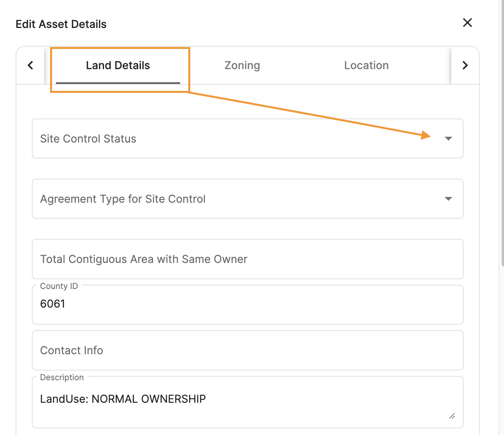This screenshot has height=435, width=504.
Task: Grab the Description box resize handle
Action: tap(452, 416)
